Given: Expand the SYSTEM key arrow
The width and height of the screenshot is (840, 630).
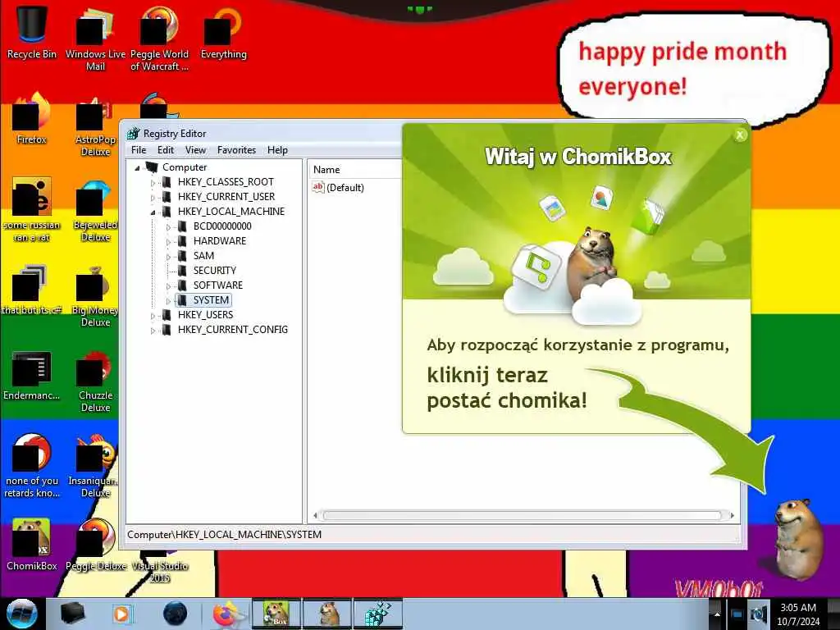Looking at the screenshot, I should click(168, 301).
